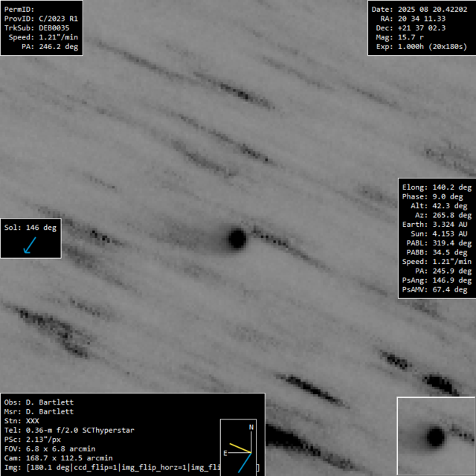Click the Date 2025 08 20.42202 line
Screen dimensions: 476x476
419,9
